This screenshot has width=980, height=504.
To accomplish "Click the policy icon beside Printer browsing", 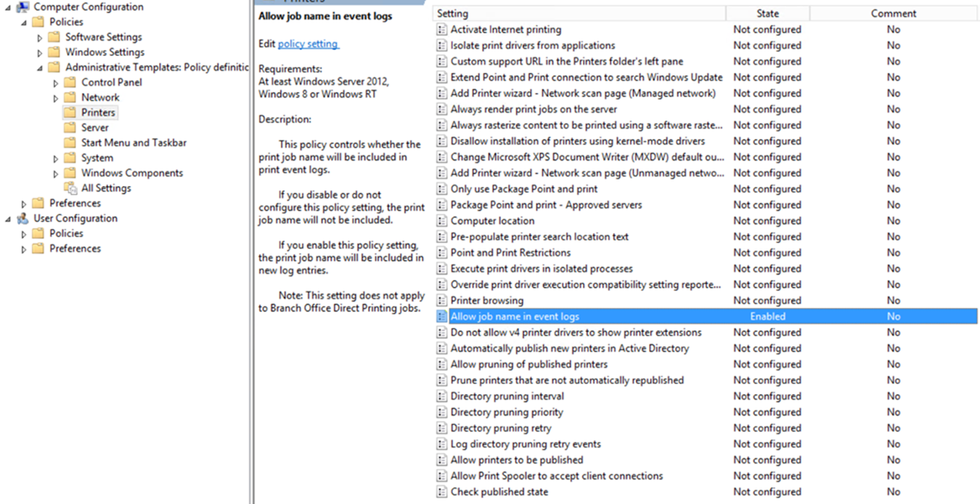I will coord(441,301).
